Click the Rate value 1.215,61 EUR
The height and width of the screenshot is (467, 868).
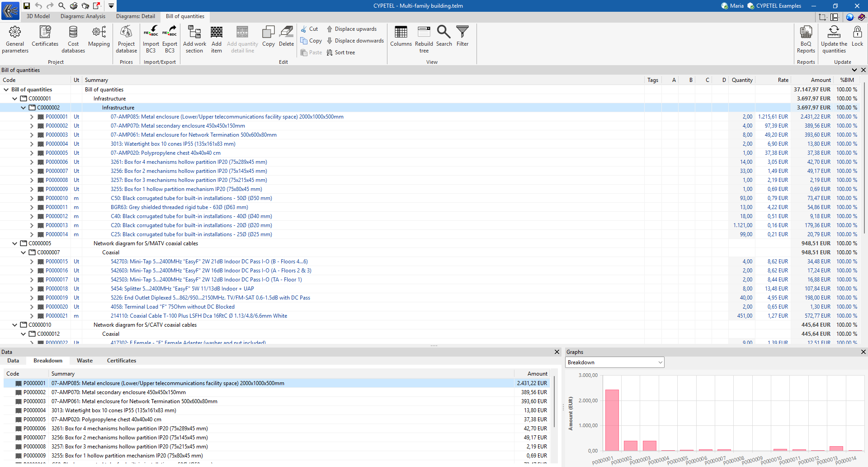(x=773, y=117)
